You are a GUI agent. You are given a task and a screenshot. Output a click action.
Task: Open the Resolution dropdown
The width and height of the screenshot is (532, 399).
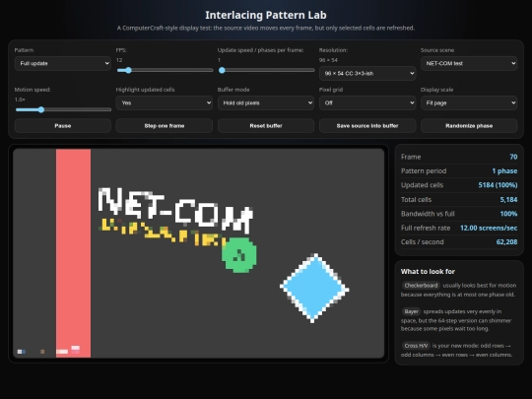click(367, 73)
